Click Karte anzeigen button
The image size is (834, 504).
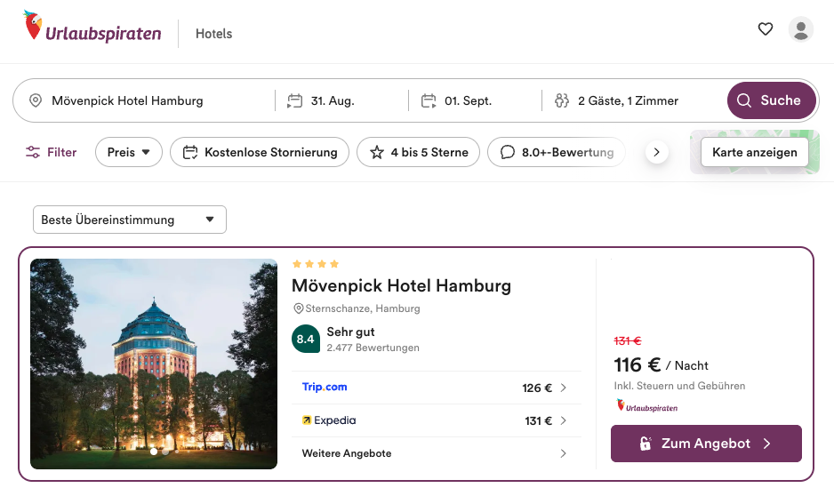coord(754,152)
